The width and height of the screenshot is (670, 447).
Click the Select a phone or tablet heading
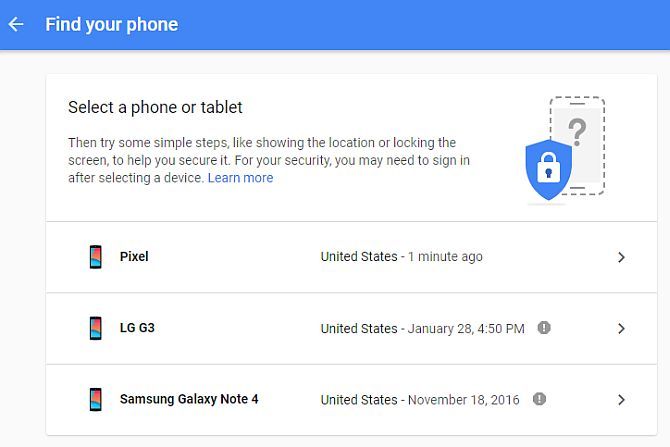pyautogui.click(x=155, y=107)
